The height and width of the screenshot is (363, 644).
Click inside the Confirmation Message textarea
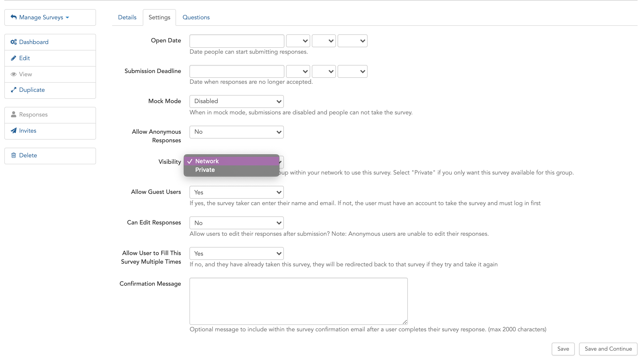pyautogui.click(x=299, y=301)
